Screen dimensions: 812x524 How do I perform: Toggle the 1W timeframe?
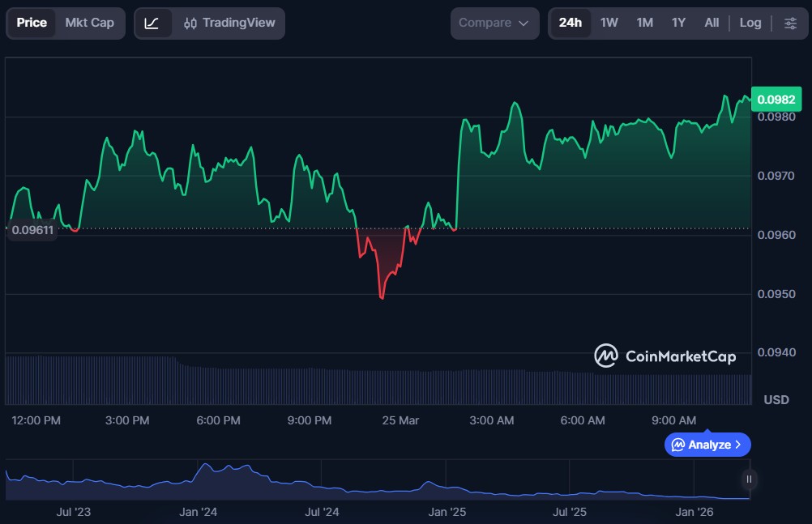[609, 23]
